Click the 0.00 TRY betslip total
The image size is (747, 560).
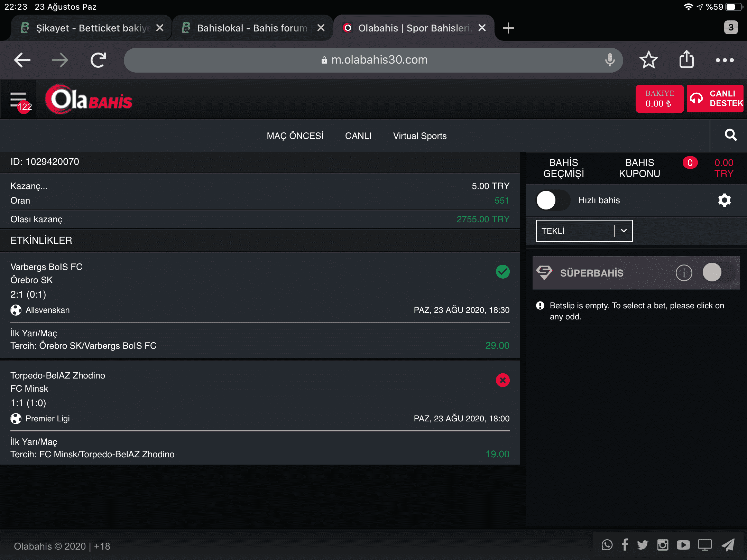coord(724,168)
